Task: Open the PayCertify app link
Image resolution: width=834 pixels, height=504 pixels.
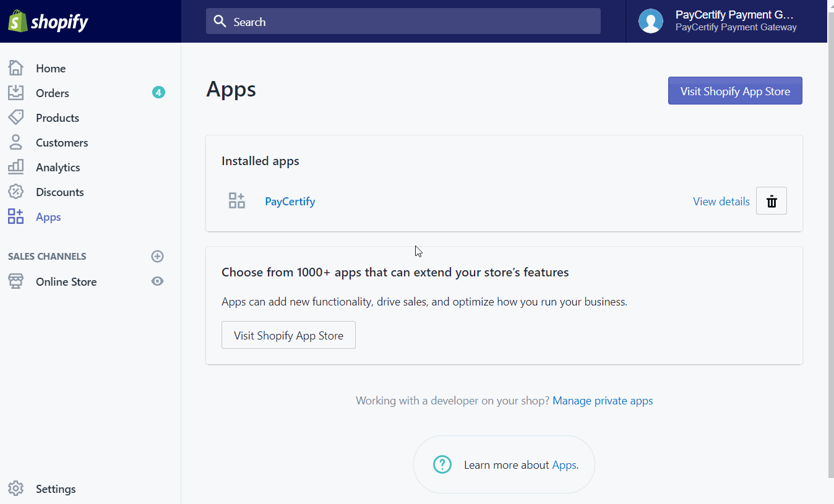Action: [290, 202]
